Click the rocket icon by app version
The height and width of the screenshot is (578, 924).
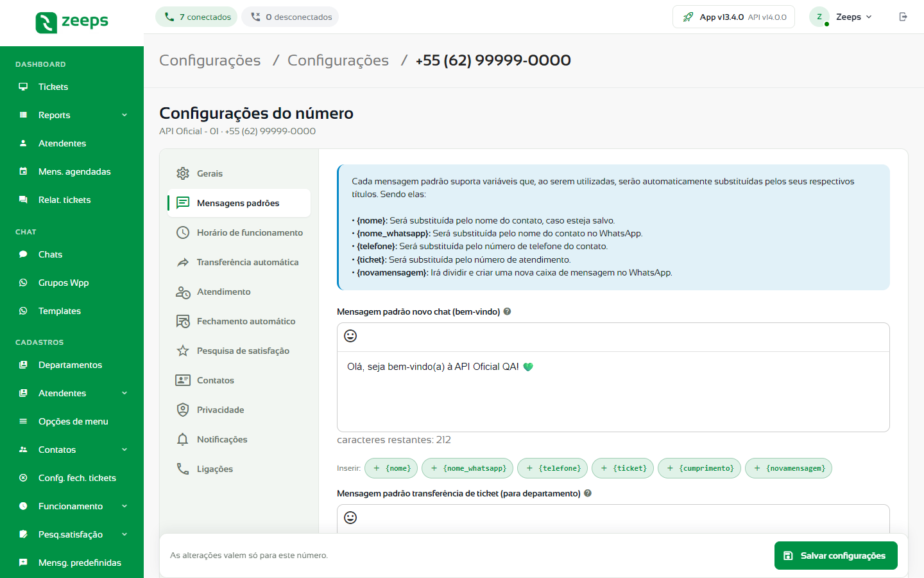click(x=688, y=17)
